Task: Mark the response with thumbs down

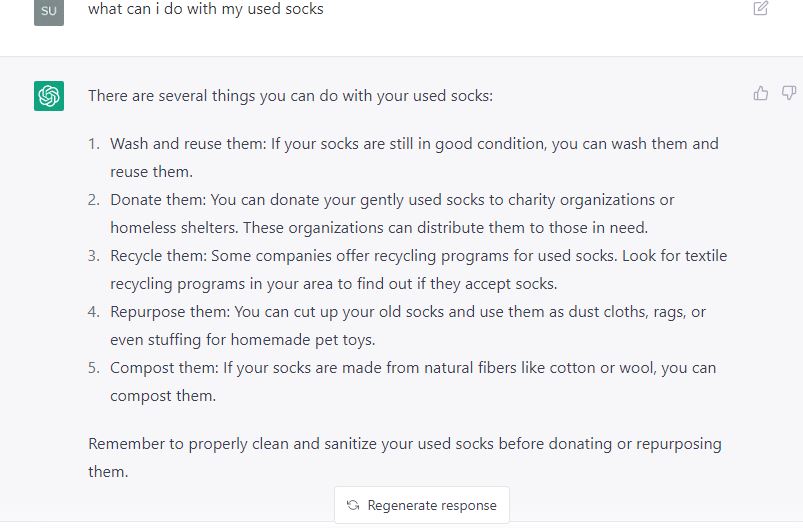Action: coord(789,93)
